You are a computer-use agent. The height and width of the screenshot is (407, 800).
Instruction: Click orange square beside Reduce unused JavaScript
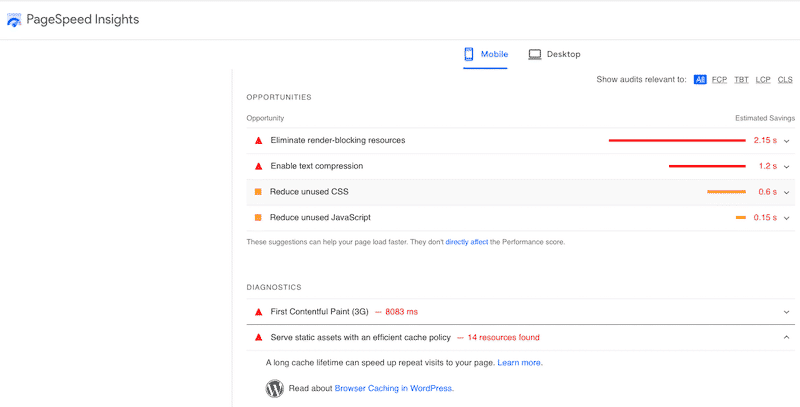pos(258,217)
